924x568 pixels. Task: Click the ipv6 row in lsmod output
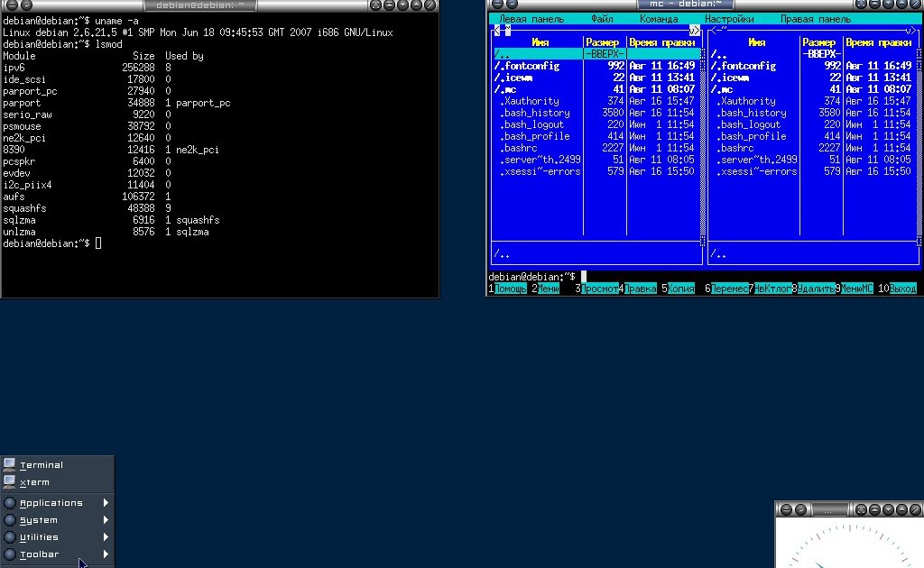pos(87,68)
